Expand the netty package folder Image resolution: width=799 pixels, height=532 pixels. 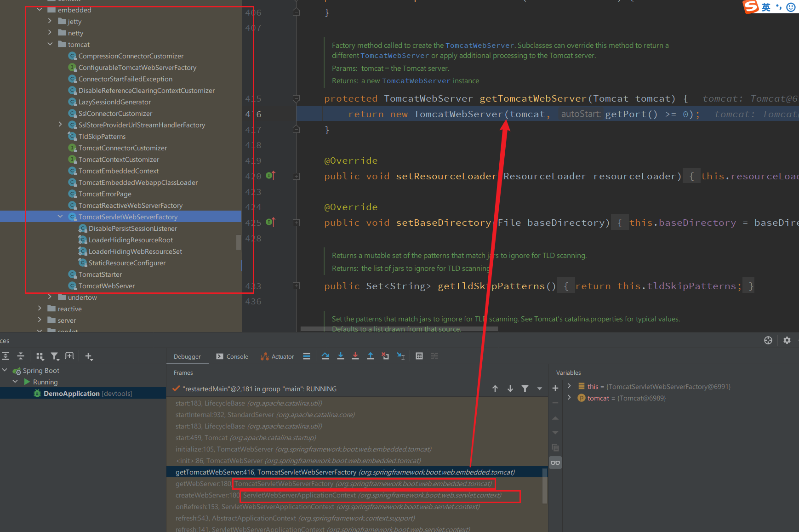tap(50, 33)
